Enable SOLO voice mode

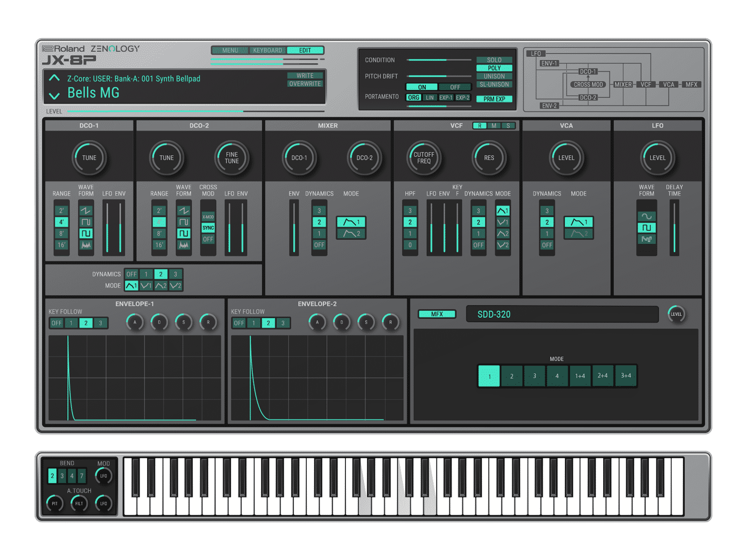494,60
